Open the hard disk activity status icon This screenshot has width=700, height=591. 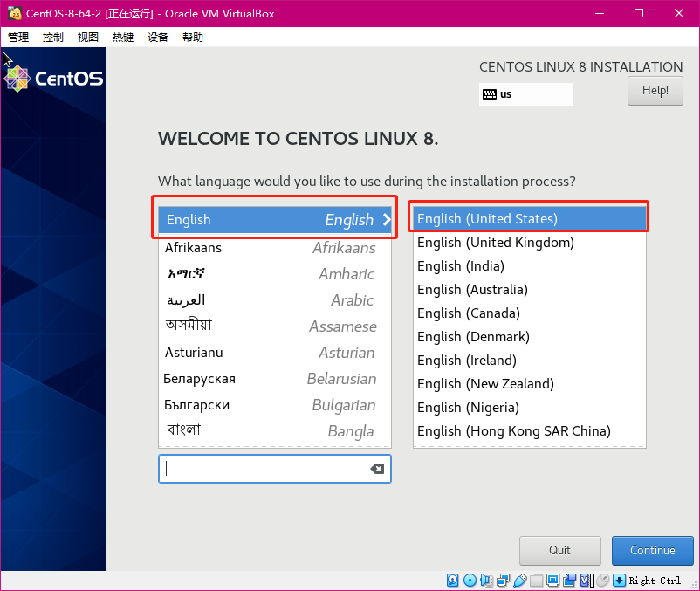click(452, 581)
